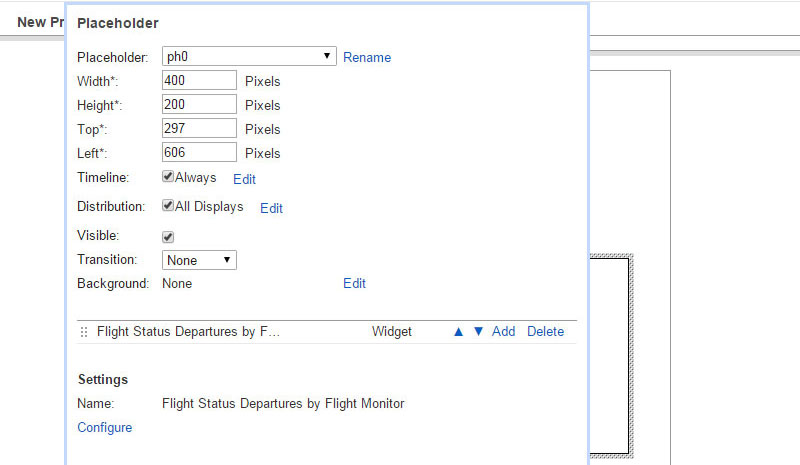Focus the Width input field
The width and height of the screenshot is (800, 465).
point(199,80)
